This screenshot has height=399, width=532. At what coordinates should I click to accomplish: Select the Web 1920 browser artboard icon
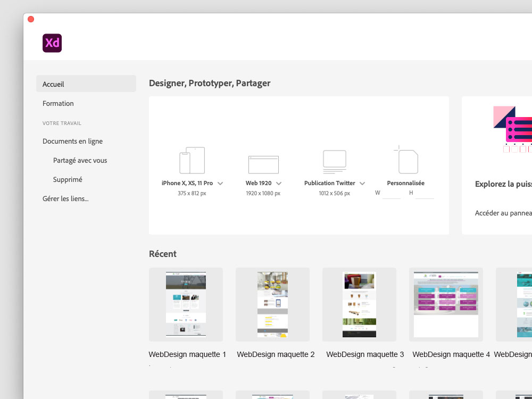pos(263,164)
